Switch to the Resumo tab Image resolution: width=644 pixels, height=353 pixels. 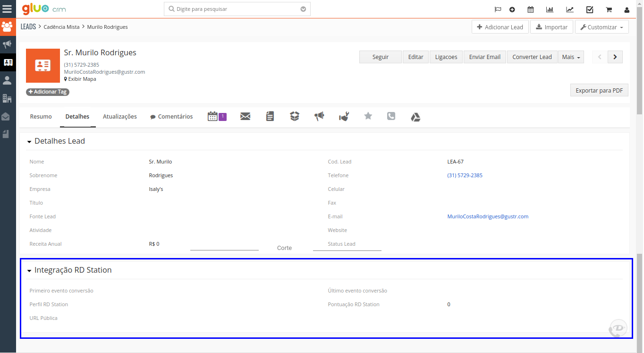[41, 116]
